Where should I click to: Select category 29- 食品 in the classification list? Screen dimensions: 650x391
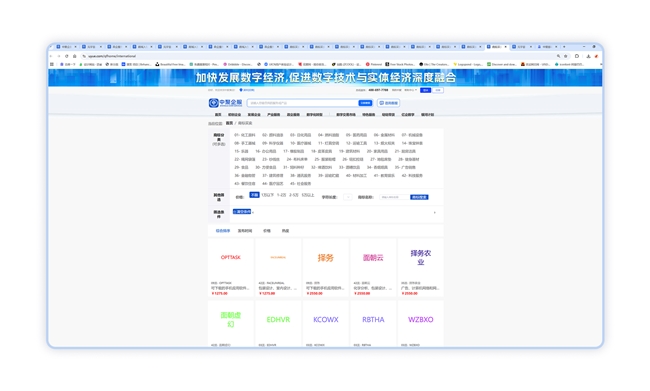241,168
